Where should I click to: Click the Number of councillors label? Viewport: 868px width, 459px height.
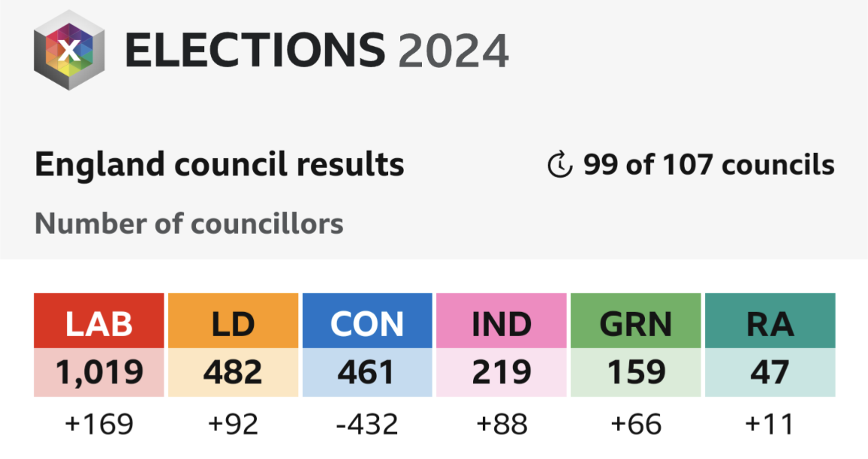(x=189, y=224)
